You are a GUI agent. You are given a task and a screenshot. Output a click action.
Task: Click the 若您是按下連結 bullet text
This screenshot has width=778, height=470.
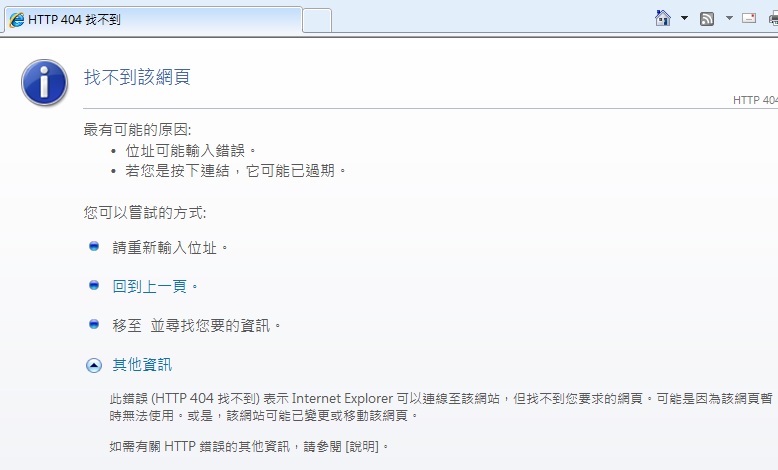click(236, 171)
